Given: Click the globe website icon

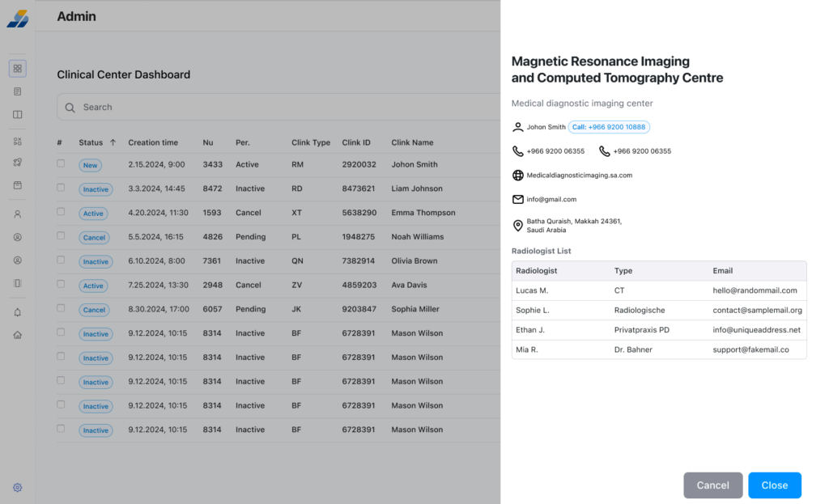Looking at the screenshot, I should [x=518, y=175].
